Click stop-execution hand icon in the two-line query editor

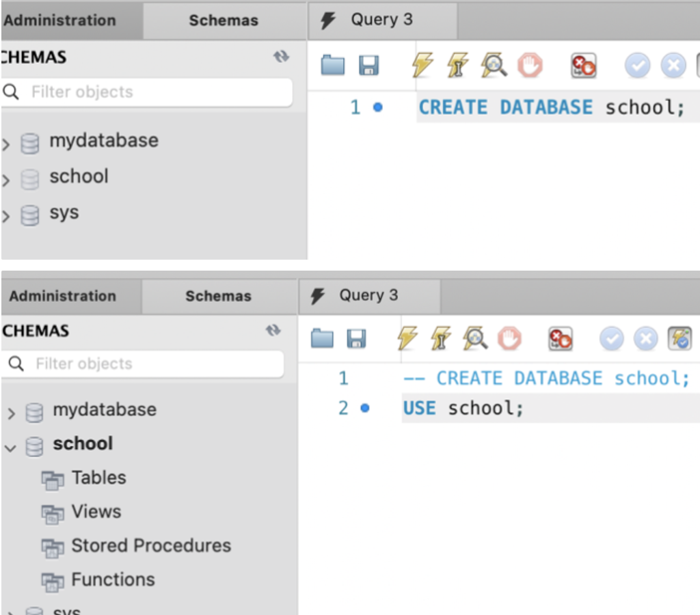click(509, 338)
